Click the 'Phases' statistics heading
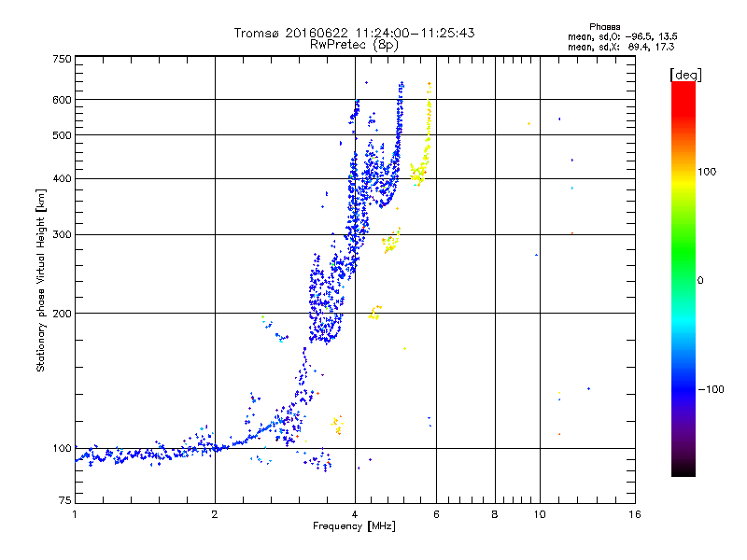747x560 pixels. (604, 27)
